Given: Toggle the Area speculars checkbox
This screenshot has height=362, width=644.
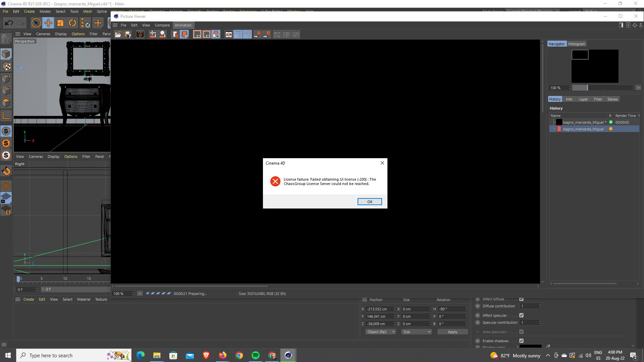Looking at the screenshot, I should tap(521, 332).
